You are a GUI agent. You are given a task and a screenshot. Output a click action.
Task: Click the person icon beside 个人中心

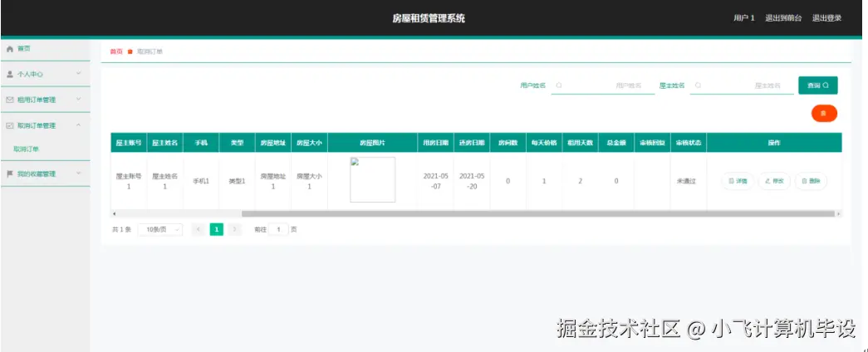point(9,74)
